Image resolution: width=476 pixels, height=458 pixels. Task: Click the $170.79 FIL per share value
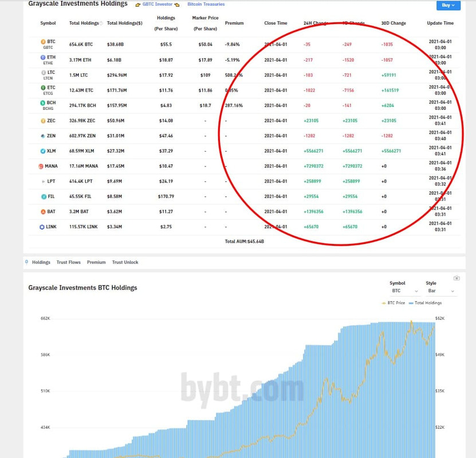[x=166, y=196]
